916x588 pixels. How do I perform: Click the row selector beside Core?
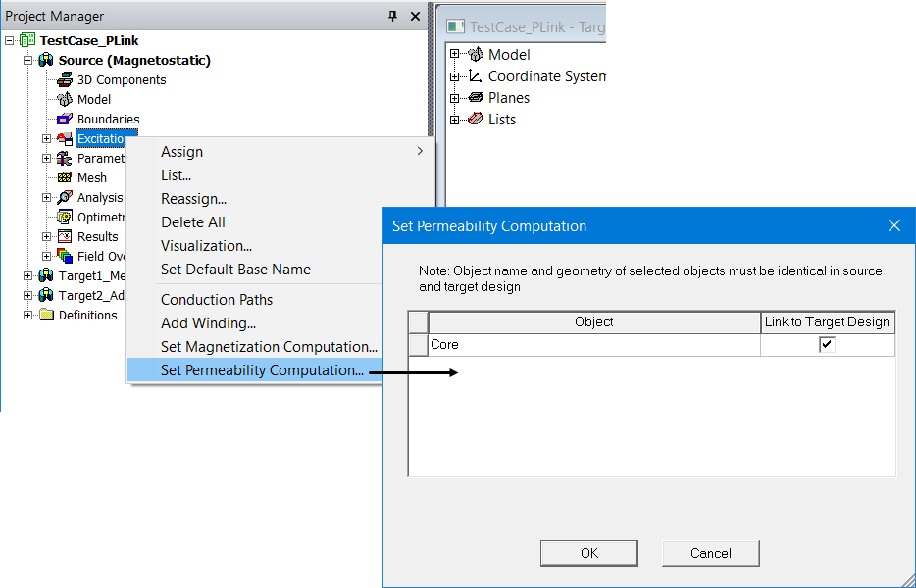[418, 345]
